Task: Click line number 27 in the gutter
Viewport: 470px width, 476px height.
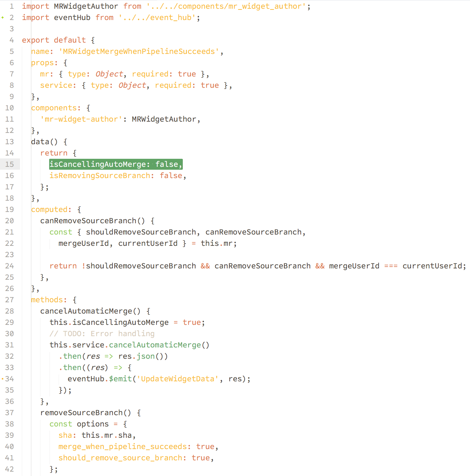Action: (9, 300)
